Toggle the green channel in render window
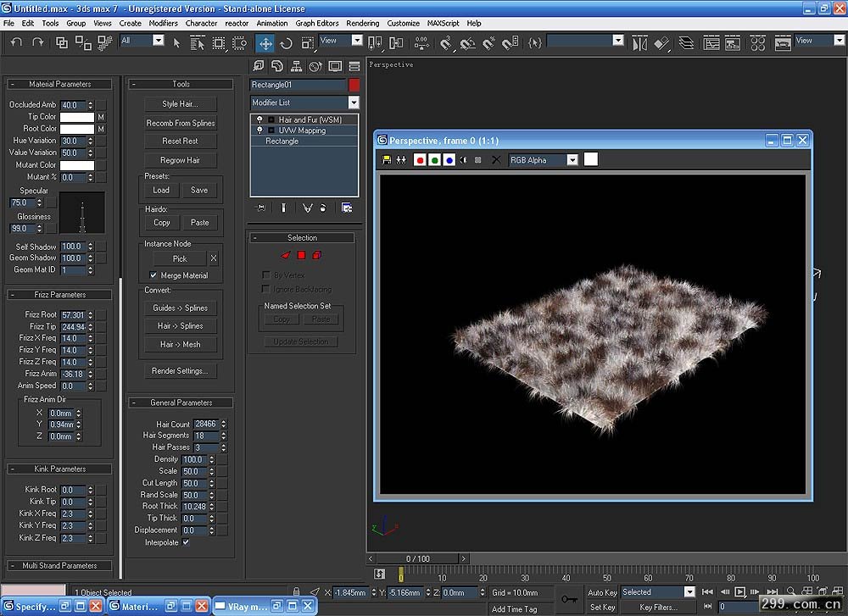The height and width of the screenshot is (616, 848). click(434, 160)
